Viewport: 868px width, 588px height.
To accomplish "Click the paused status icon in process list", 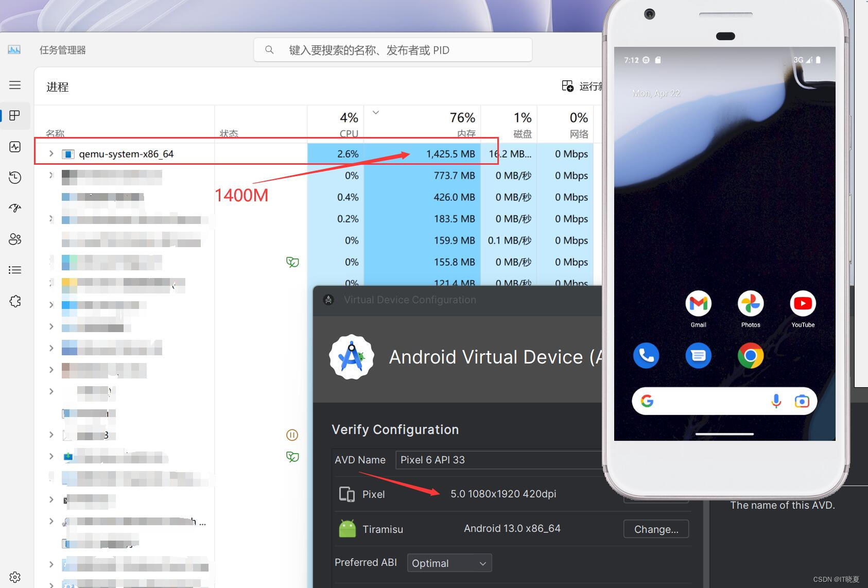I will [x=292, y=435].
